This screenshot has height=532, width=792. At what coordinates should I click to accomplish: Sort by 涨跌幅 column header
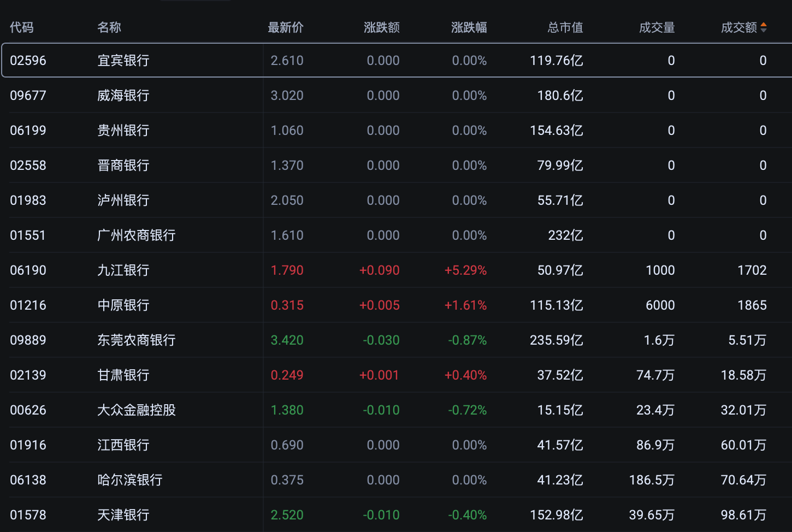tap(469, 27)
